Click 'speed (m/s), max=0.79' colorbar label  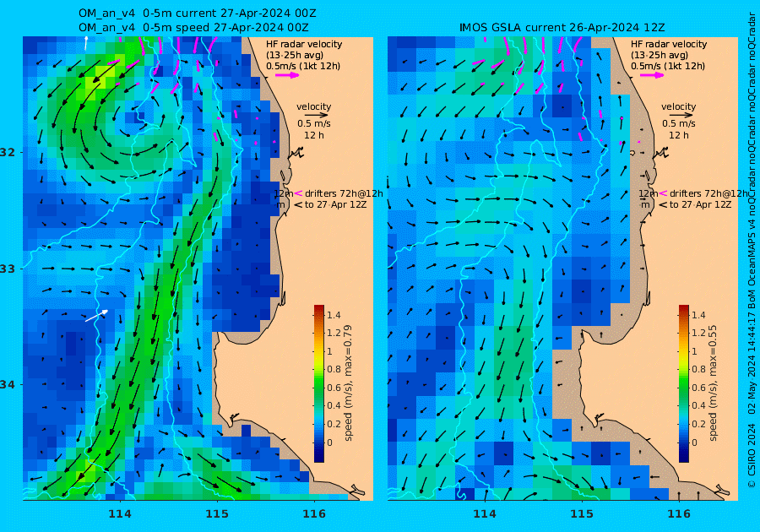pyautogui.click(x=348, y=383)
